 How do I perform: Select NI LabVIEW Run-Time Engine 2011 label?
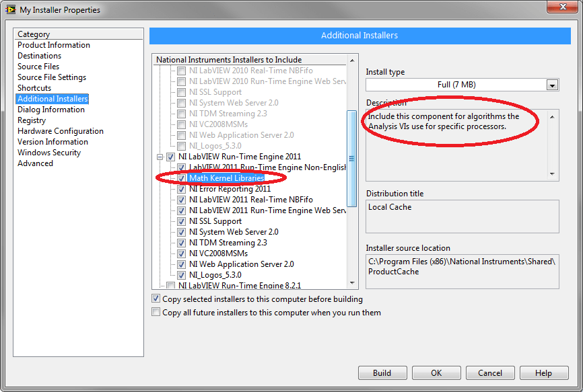[240, 157]
